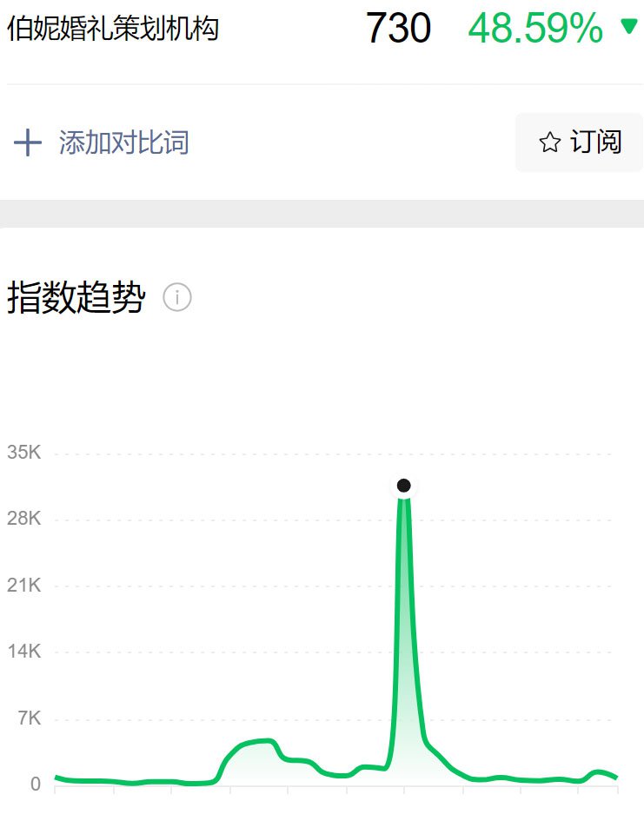This screenshot has width=644, height=821.
Task: Click the 14K y-axis label
Action: coord(24,652)
